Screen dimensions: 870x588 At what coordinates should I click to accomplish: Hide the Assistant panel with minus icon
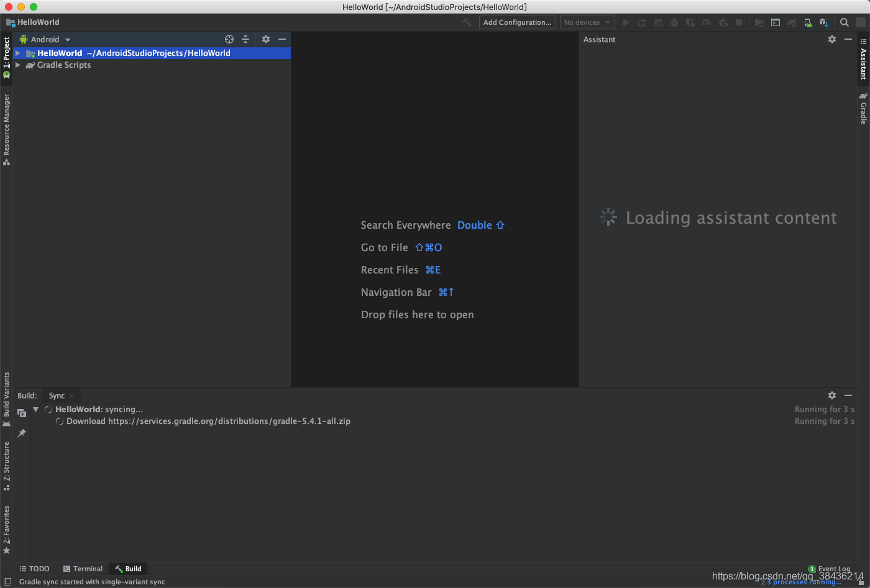pyautogui.click(x=848, y=39)
